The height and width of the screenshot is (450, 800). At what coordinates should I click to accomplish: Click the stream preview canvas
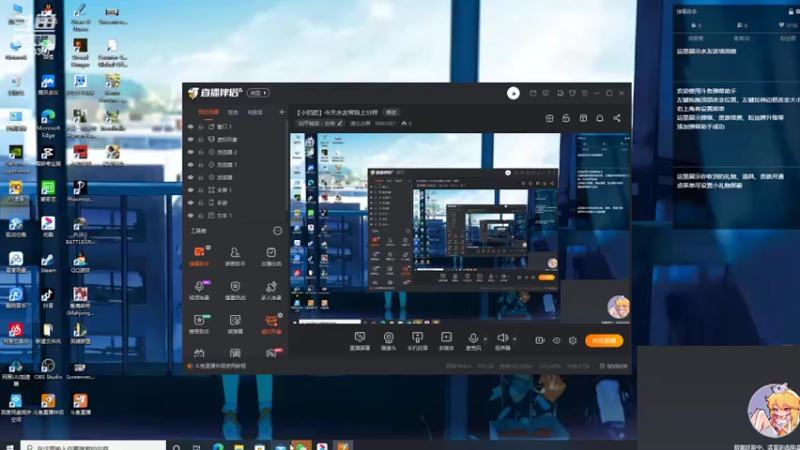[x=460, y=229]
